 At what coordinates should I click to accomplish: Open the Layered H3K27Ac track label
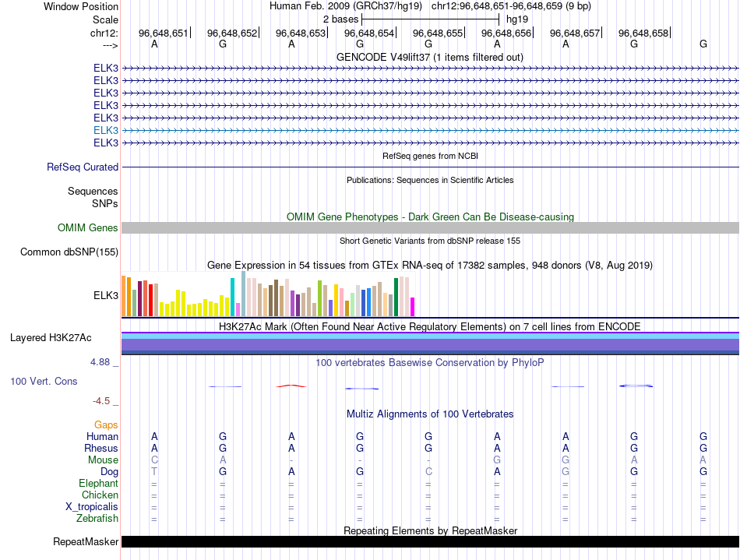51,337
